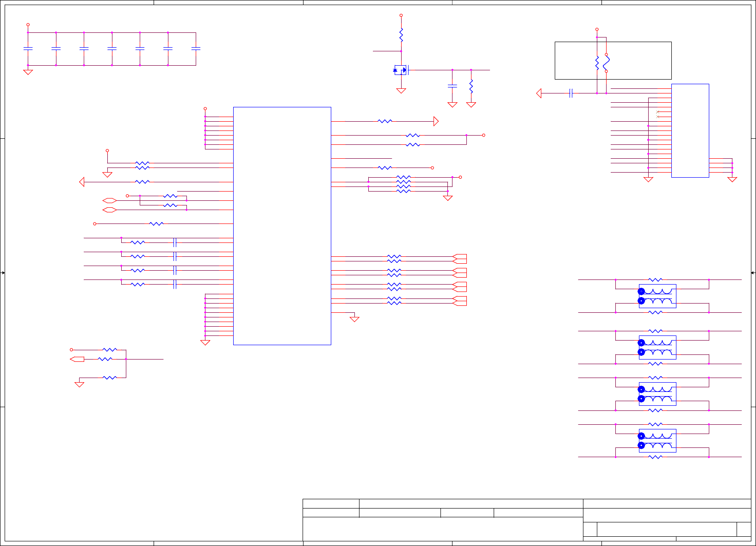Click the left-pointing port beside the series capacitor
This screenshot has width=756, height=546.
tap(539, 93)
